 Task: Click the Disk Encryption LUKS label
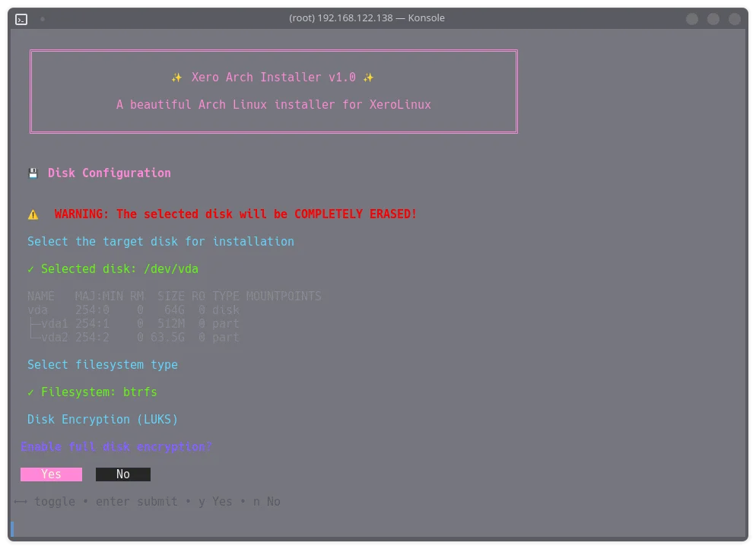click(x=102, y=419)
